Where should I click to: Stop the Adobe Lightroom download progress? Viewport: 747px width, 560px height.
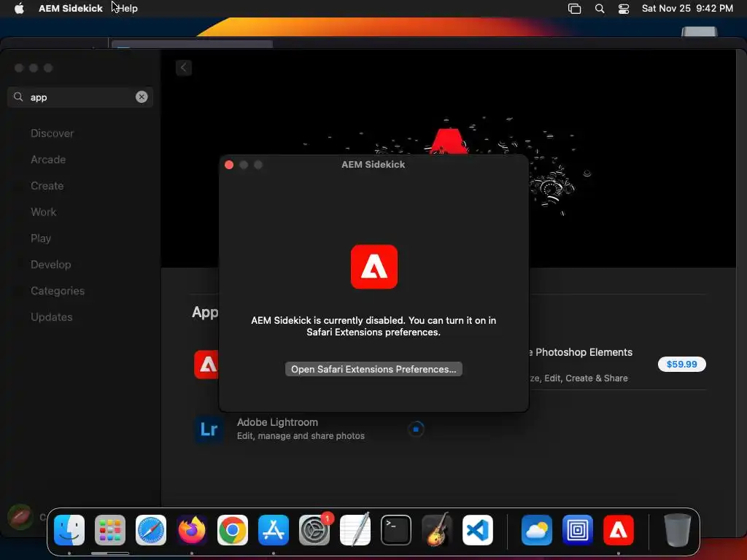coord(416,429)
